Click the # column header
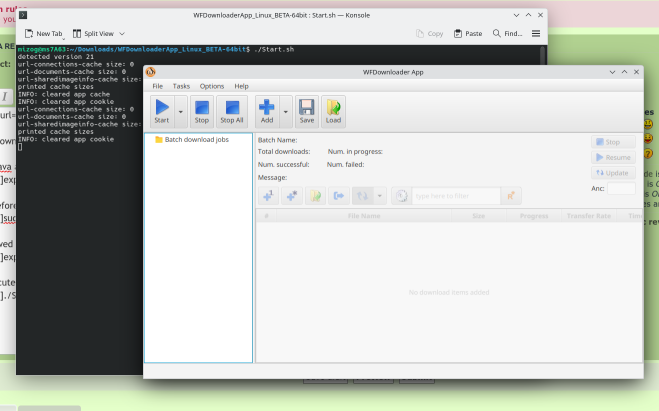Viewport: 659px width, 411px height. (266, 216)
